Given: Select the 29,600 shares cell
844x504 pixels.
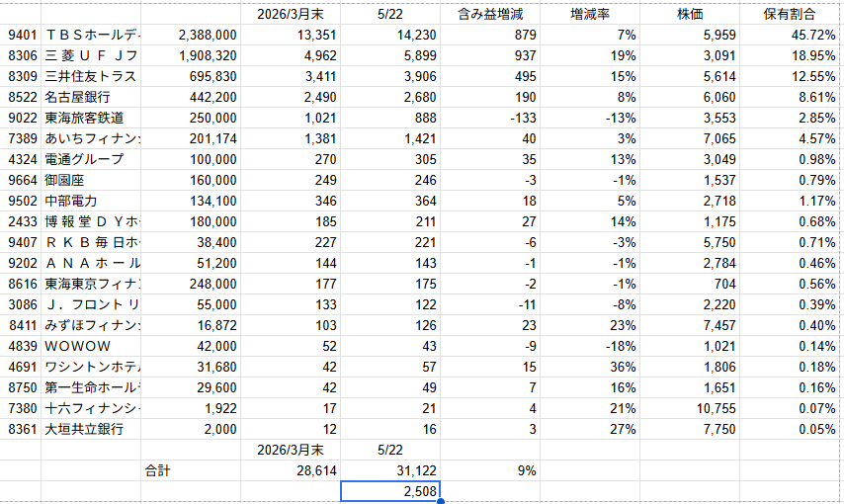Looking at the screenshot, I should point(191,387).
